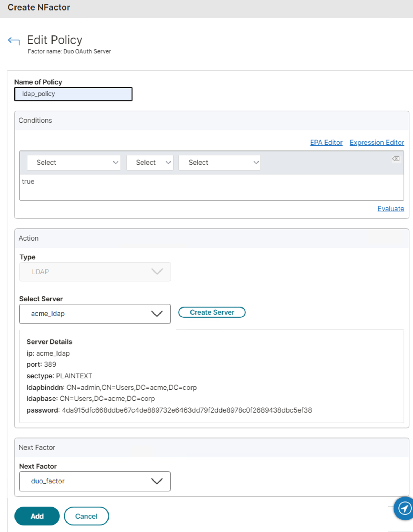413x532 pixels.
Task: Click the Name of Policy input field
Action: [x=73, y=94]
